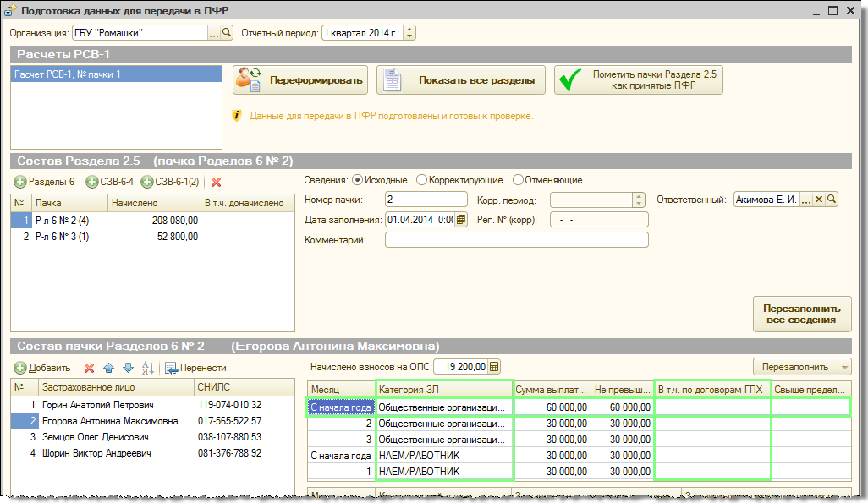Select Горин Анатолий Петрович row
Screen dimensions: 868x503
click(153, 404)
